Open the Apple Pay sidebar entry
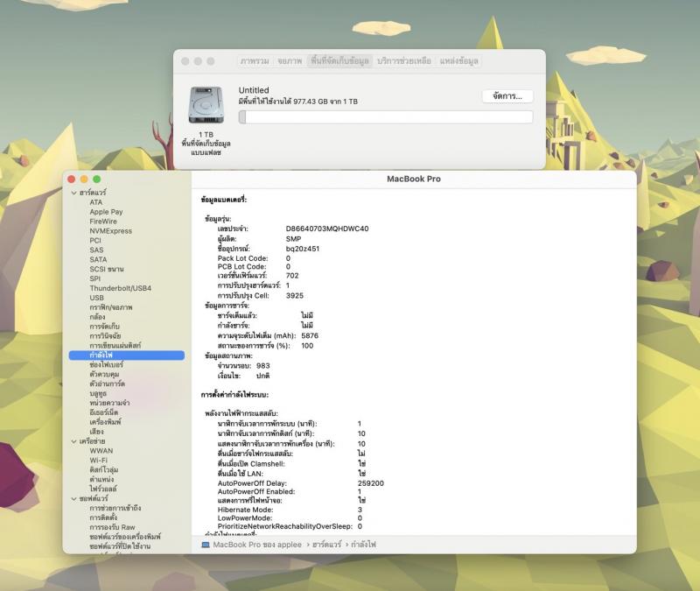 coord(106,212)
